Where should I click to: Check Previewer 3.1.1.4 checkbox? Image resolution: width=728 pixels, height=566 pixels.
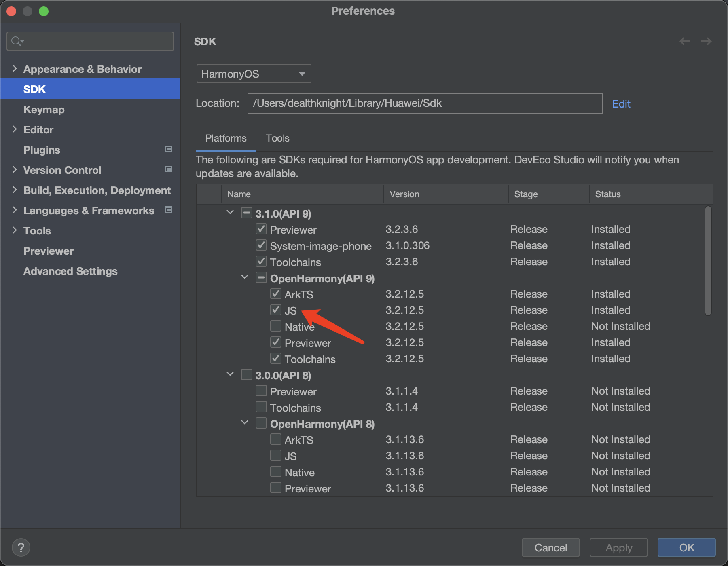pyautogui.click(x=261, y=391)
